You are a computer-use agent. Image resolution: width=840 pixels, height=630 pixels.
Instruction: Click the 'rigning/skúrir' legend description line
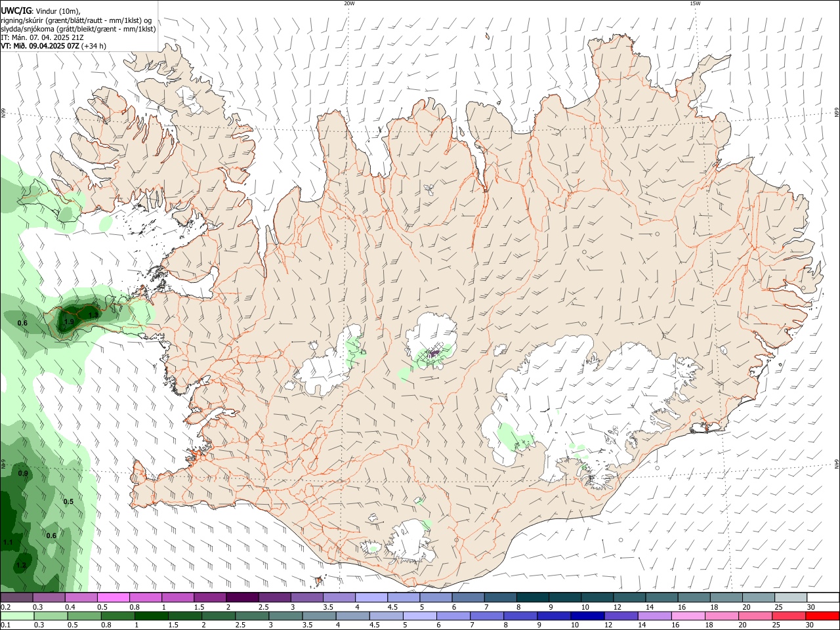click(76, 20)
